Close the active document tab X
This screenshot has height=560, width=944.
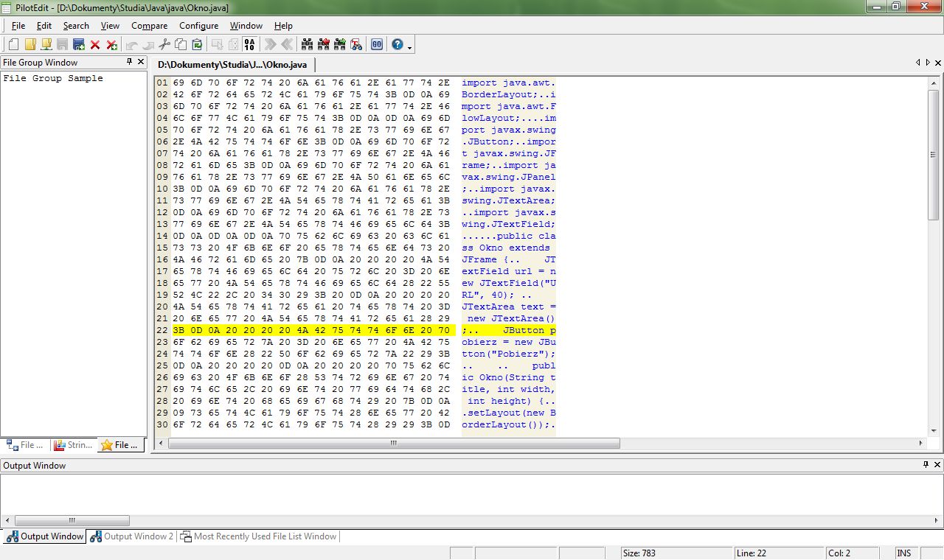(937, 63)
